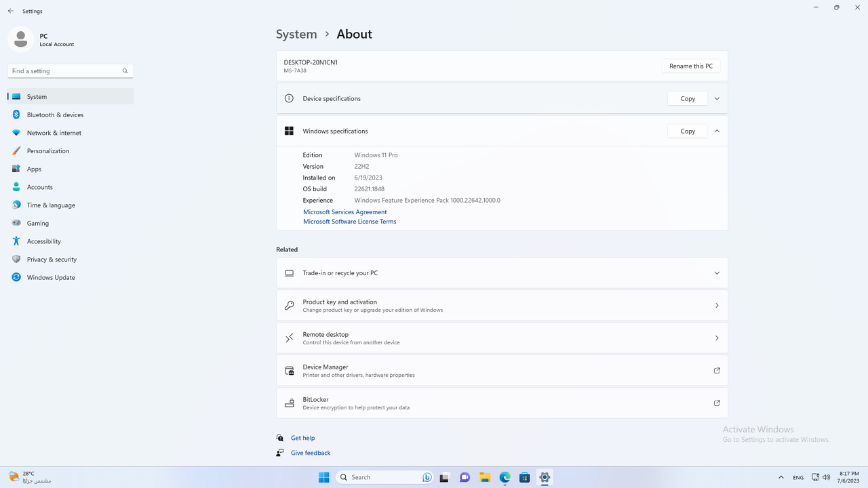
Task: Go to Accounts settings category
Action: pos(71,187)
